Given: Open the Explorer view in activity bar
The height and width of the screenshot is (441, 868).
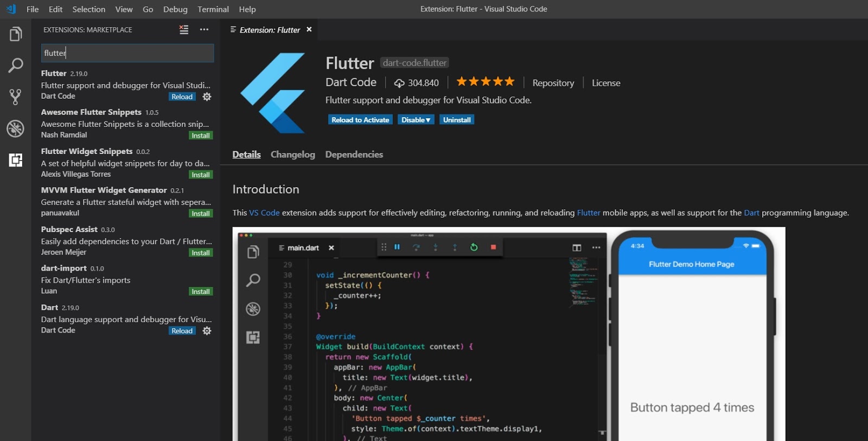Looking at the screenshot, I should coord(16,34).
